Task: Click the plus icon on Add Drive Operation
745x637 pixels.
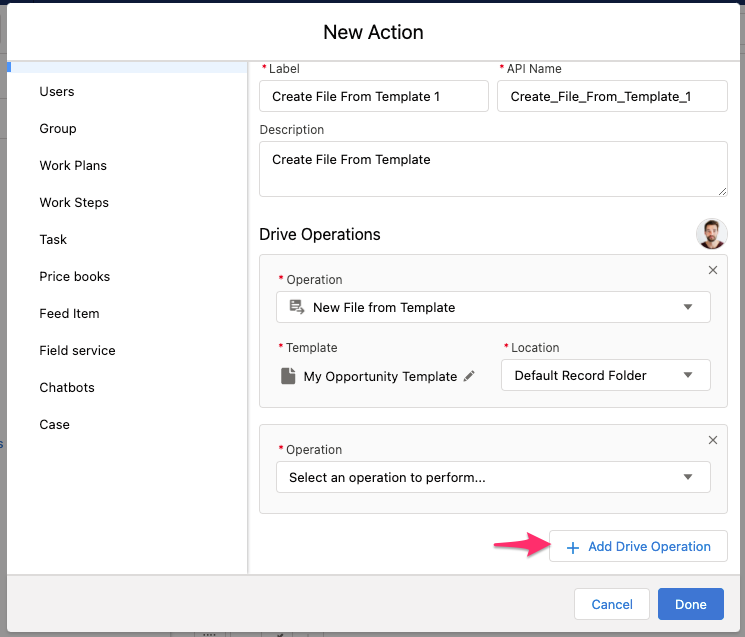Action: (573, 547)
